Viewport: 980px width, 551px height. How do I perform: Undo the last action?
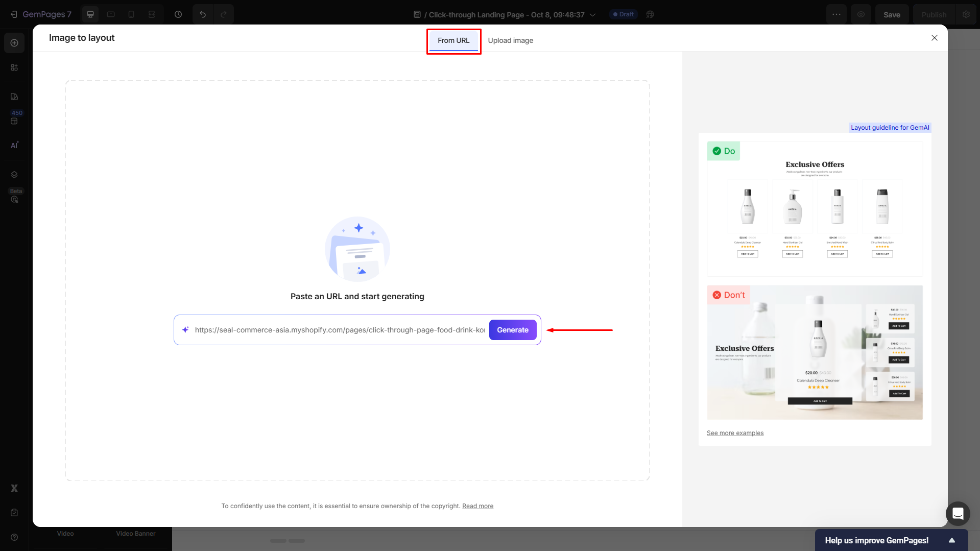click(x=203, y=14)
